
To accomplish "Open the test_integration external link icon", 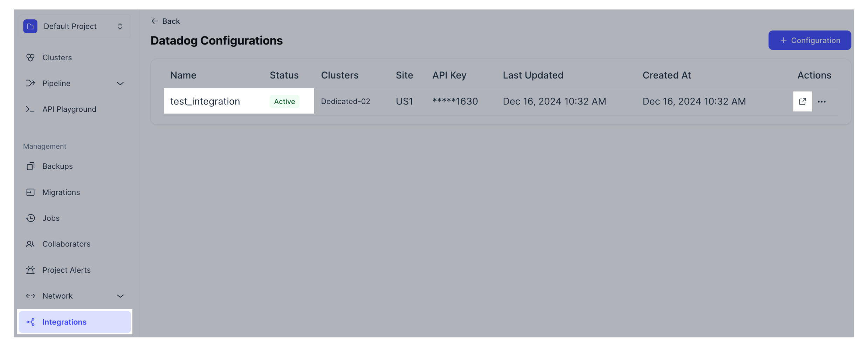I will (802, 102).
